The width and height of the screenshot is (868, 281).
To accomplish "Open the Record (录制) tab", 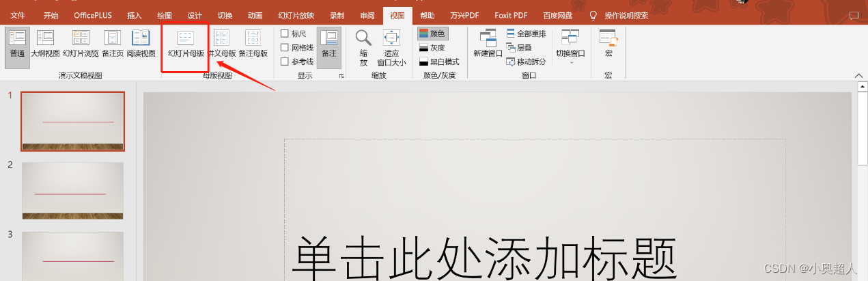I will (x=337, y=15).
